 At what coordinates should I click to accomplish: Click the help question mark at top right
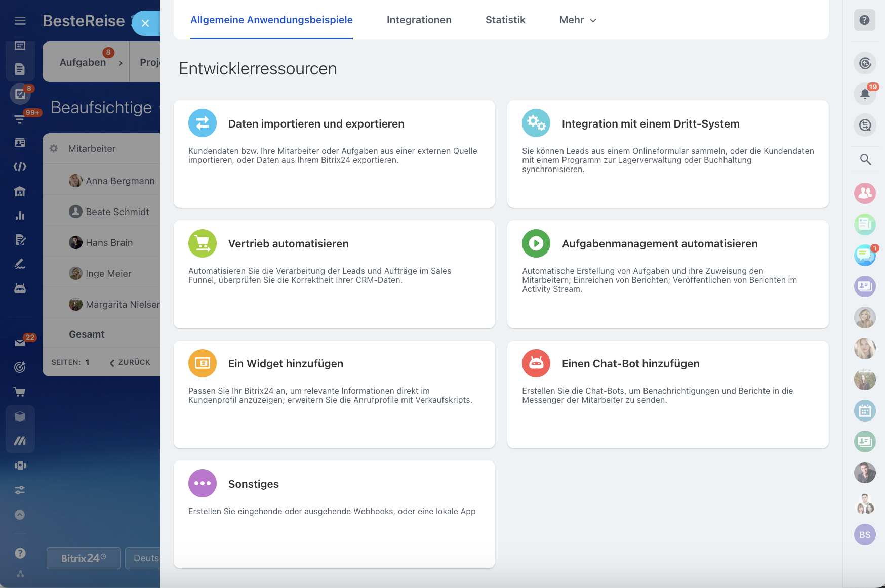865,20
